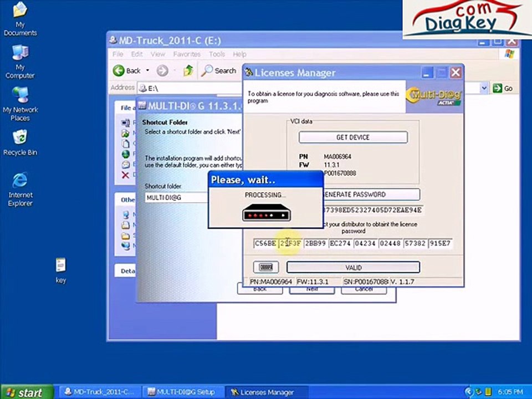Click the system tray expand arrow icon
Screen dimensions: 532x399
click(469, 392)
